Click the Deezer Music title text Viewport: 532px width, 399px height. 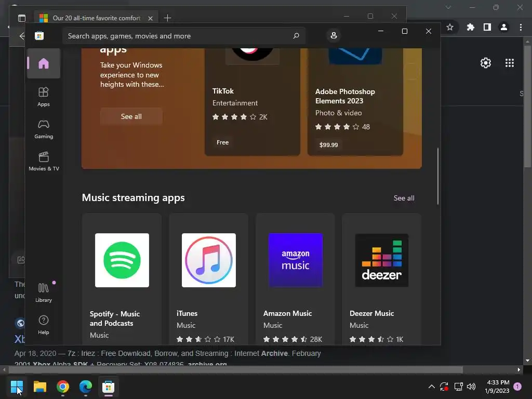[x=371, y=313]
